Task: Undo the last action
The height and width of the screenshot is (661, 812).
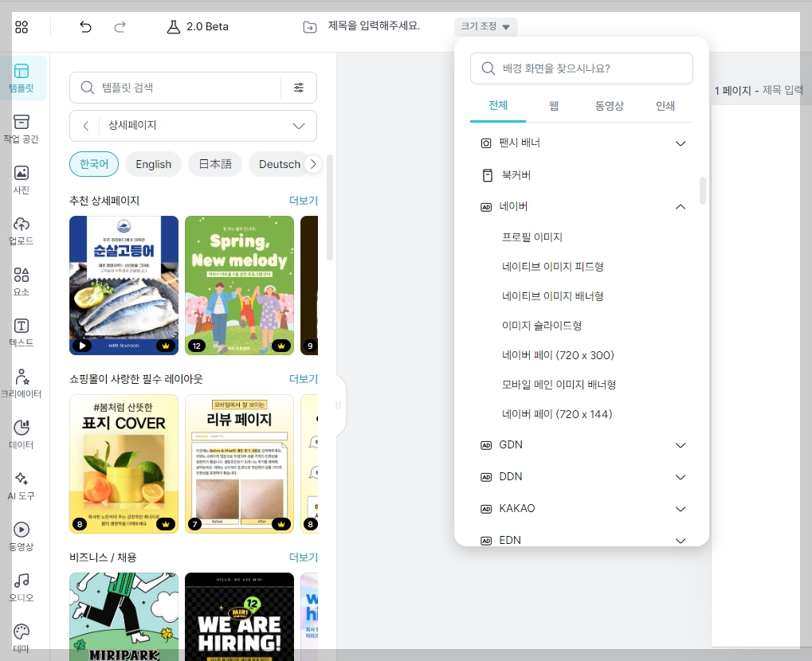Action: pyautogui.click(x=85, y=27)
